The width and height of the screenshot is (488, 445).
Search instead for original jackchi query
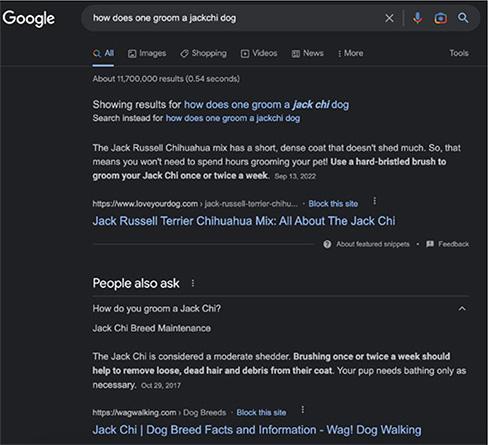click(x=233, y=118)
